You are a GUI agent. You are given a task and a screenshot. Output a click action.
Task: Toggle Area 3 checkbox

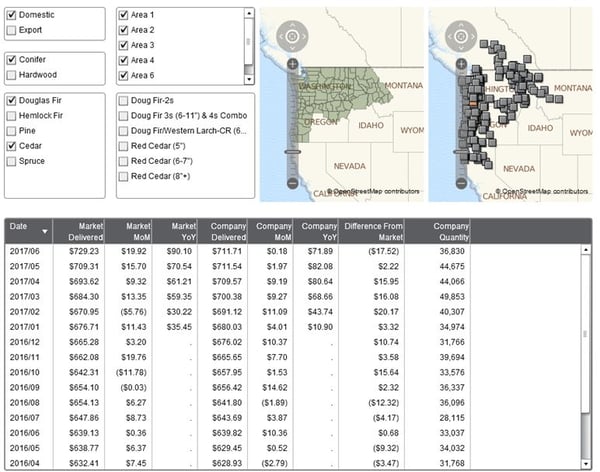coord(123,45)
